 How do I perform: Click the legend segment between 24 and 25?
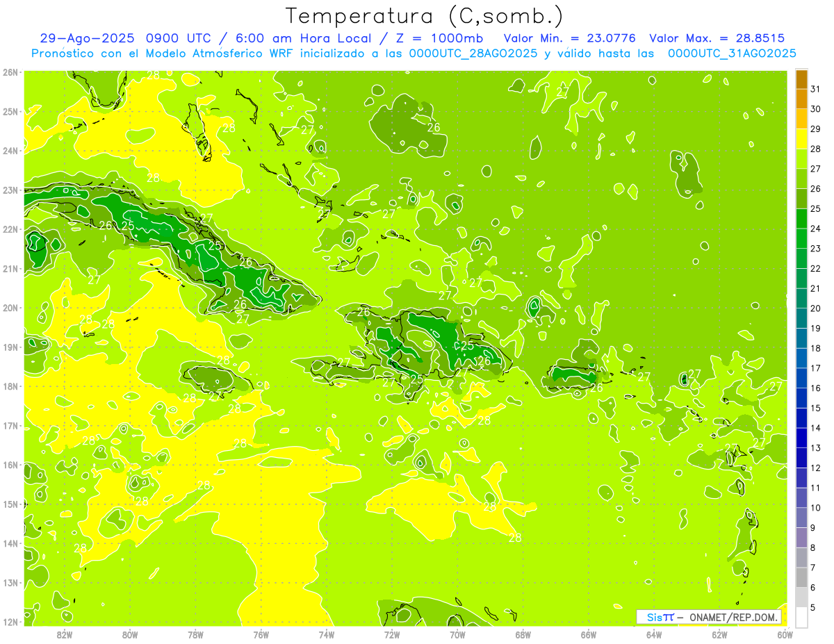(801, 218)
